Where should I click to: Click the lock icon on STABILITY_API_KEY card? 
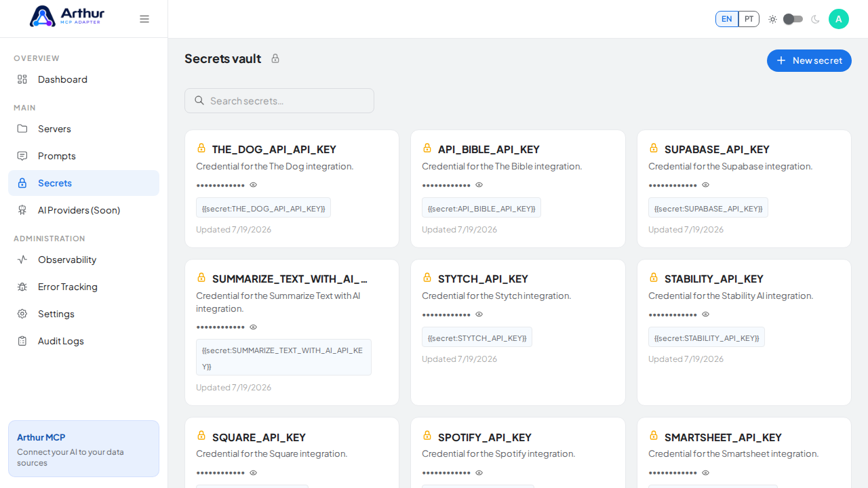[654, 277]
